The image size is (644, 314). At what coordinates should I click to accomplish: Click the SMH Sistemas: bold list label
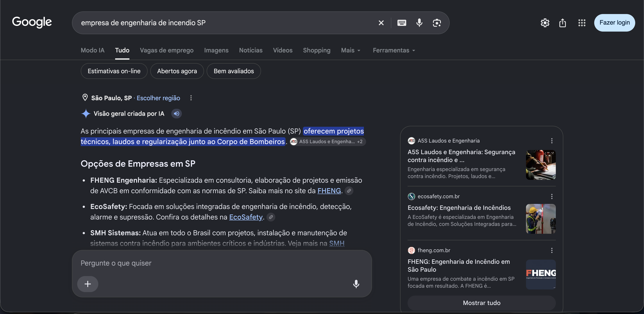coord(116,233)
